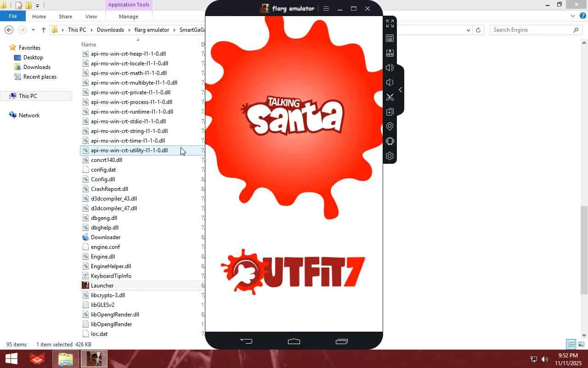Open the multi-instance plus icon in emulator
This screenshot has height=368, width=588.
pos(390,112)
